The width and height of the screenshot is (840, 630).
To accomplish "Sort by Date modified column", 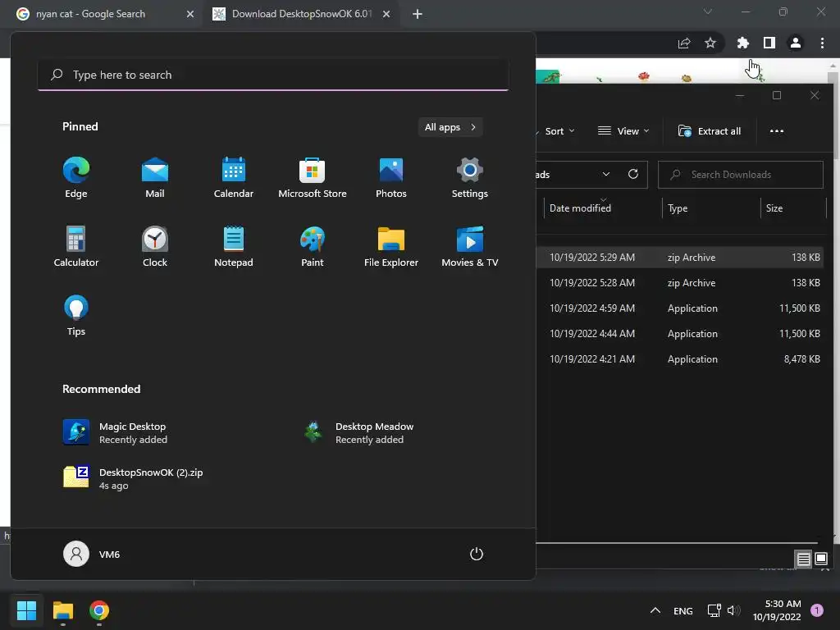I will [603, 208].
